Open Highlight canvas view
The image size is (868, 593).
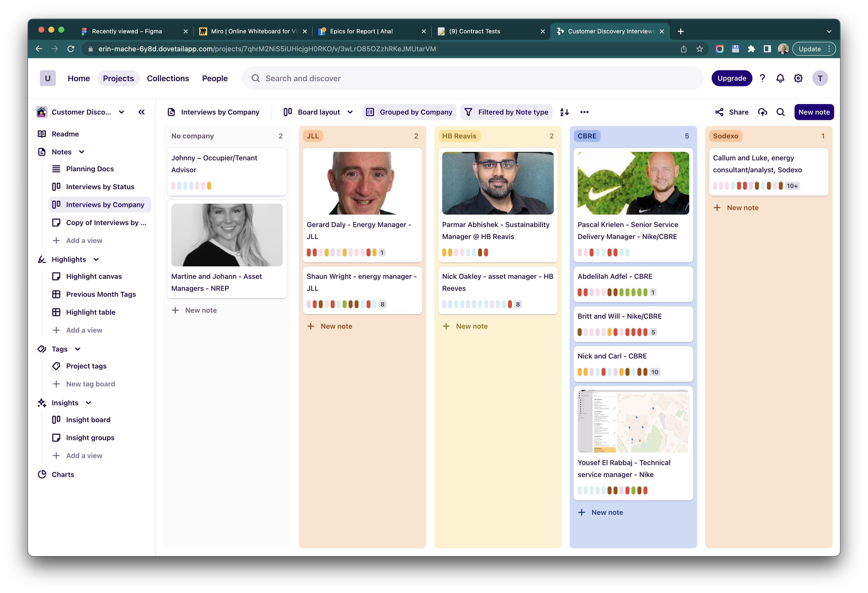94,276
